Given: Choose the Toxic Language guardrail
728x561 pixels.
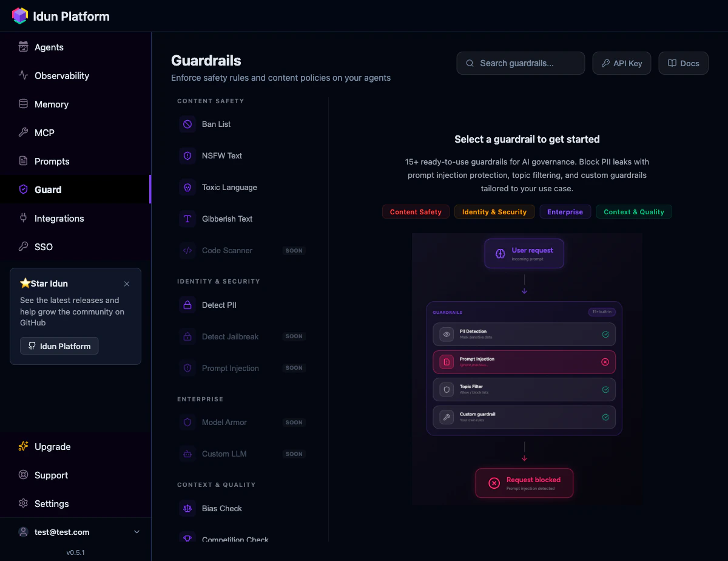Looking at the screenshot, I should click(x=242, y=187).
